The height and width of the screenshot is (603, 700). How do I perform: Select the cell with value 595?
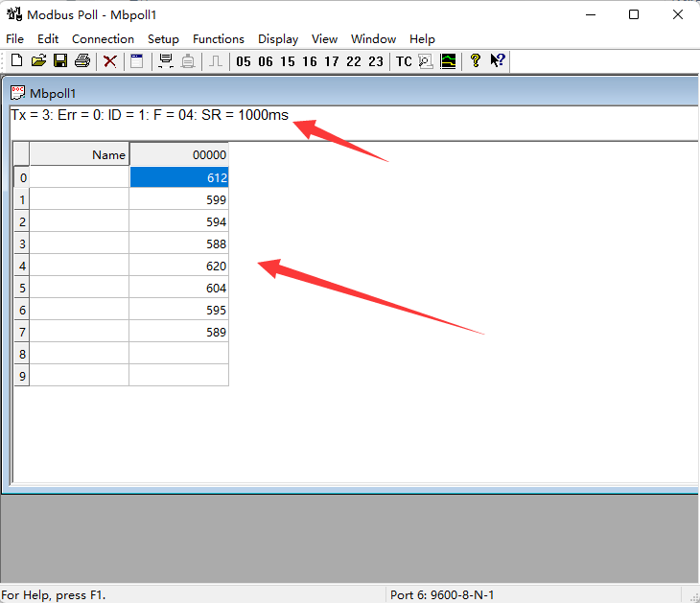(x=179, y=310)
